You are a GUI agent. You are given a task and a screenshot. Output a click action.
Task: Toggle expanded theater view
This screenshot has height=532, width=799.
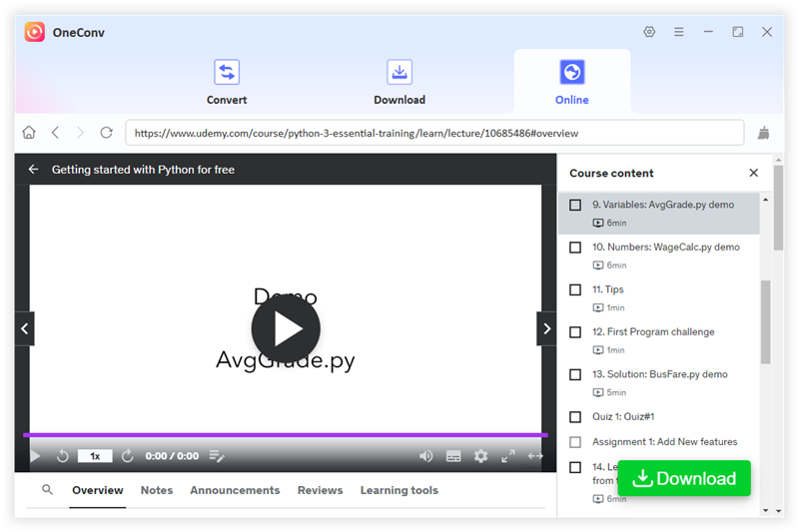coord(535,456)
